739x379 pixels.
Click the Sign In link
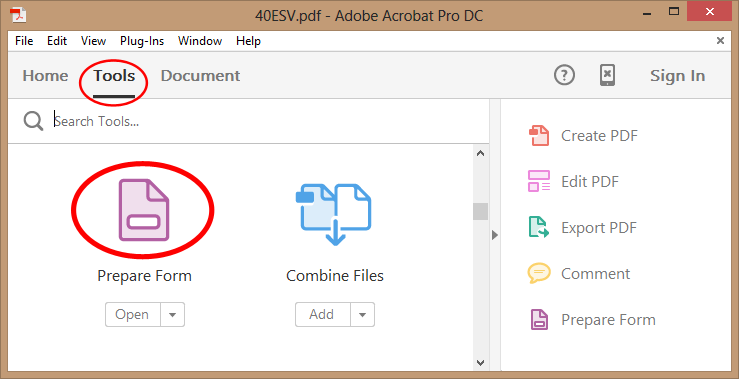pyautogui.click(x=678, y=76)
